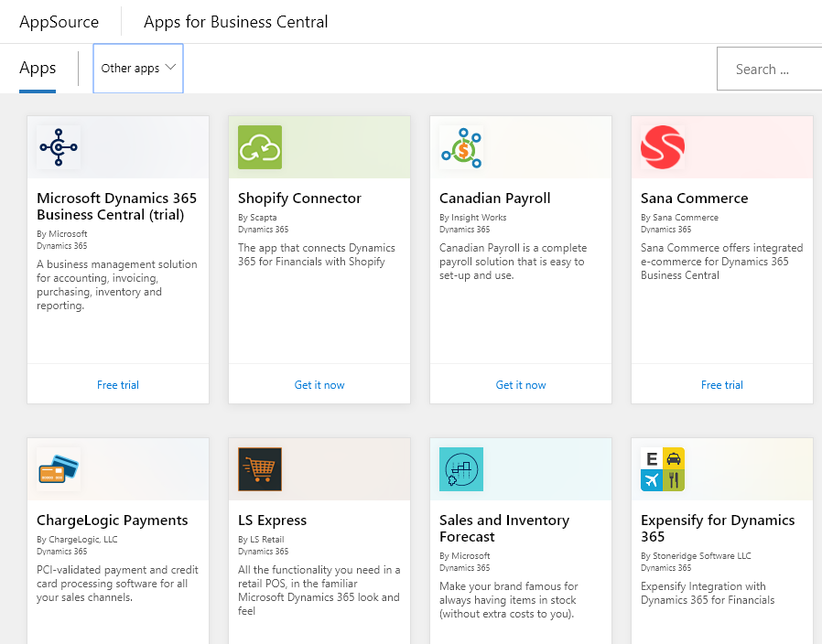Click Get it now for Canadian Payroll
The image size is (822, 644).
click(x=521, y=384)
